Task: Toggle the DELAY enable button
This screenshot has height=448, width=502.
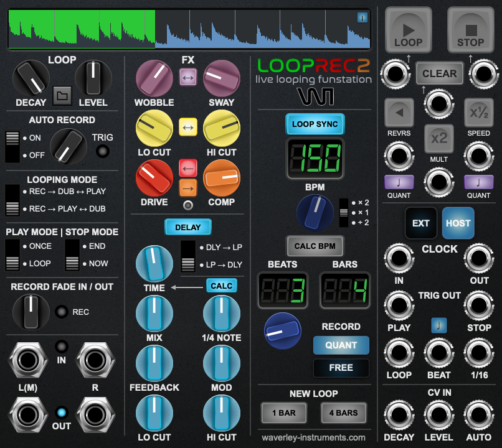Action: 188,227
